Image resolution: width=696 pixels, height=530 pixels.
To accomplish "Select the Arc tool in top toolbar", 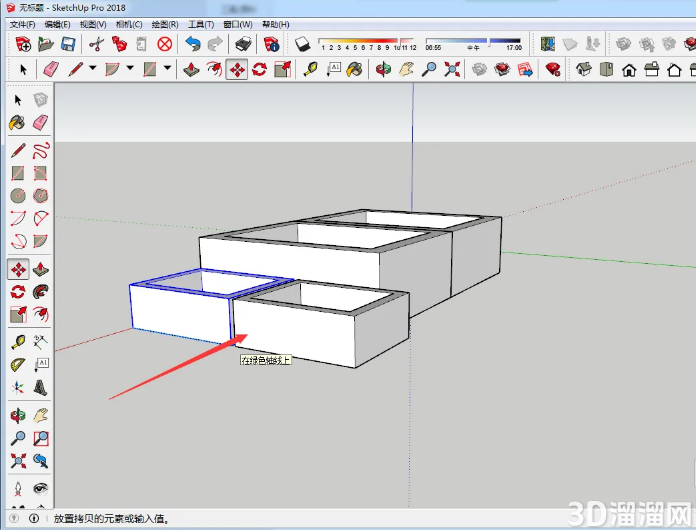I will tap(112, 70).
